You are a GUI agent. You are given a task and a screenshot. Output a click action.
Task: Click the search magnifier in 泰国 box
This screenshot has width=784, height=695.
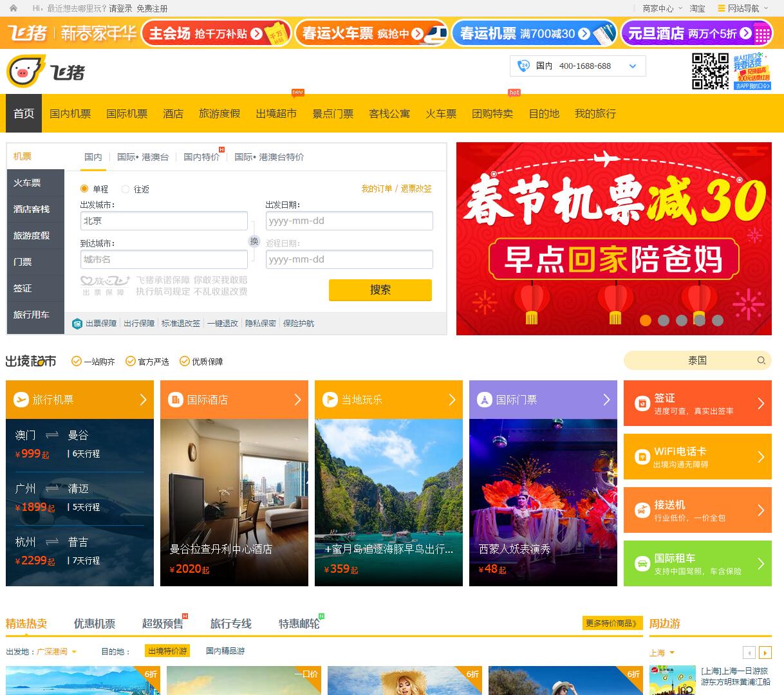761,360
